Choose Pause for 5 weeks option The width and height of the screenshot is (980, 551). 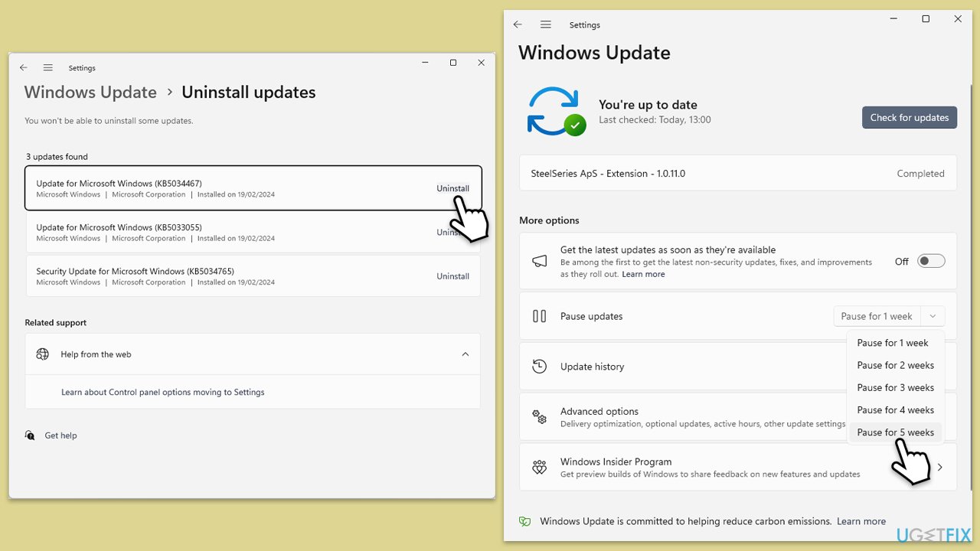point(895,432)
